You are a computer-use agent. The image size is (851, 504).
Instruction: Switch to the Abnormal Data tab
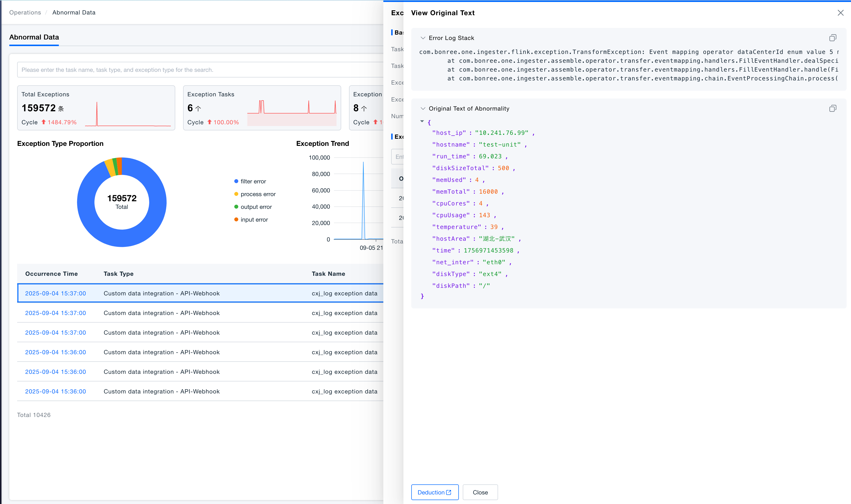34,37
